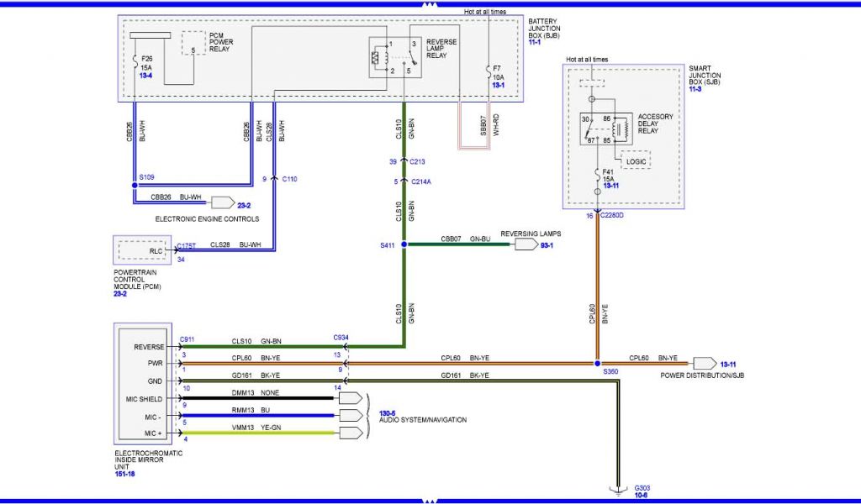This screenshot has width=861, height=504.
Task: Click the S109 splice dot
Action: point(134,184)
